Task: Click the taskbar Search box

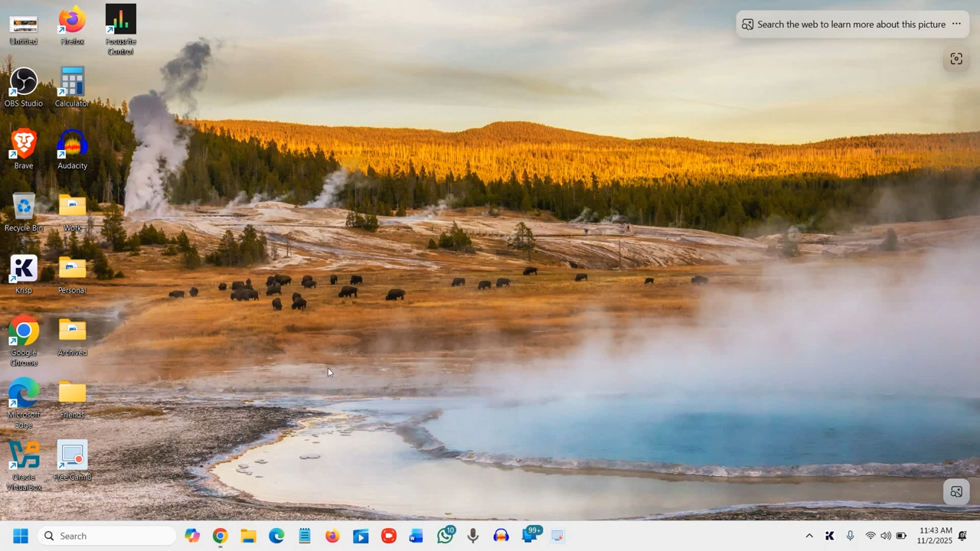Action: [x=107, y=536]
